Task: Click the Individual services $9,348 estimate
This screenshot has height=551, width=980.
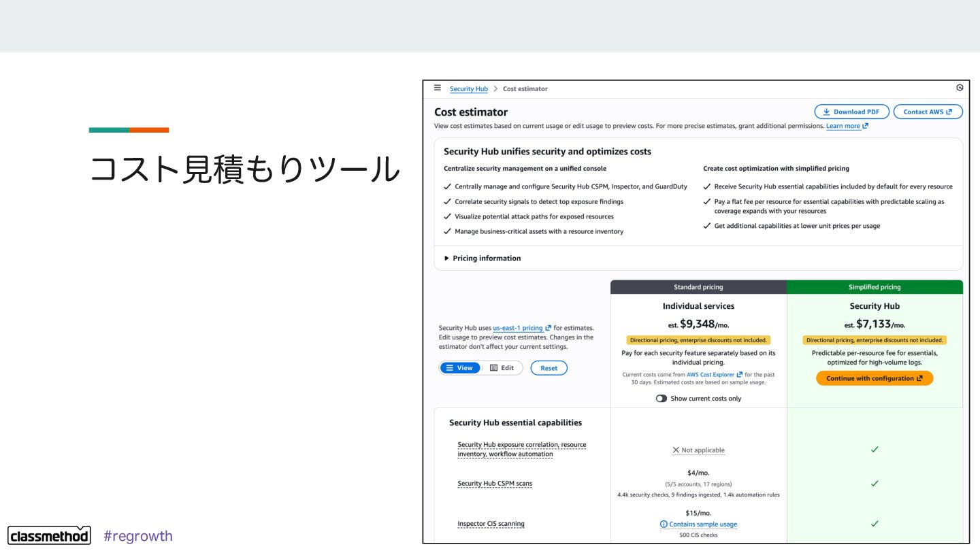Action: point(698,324)
